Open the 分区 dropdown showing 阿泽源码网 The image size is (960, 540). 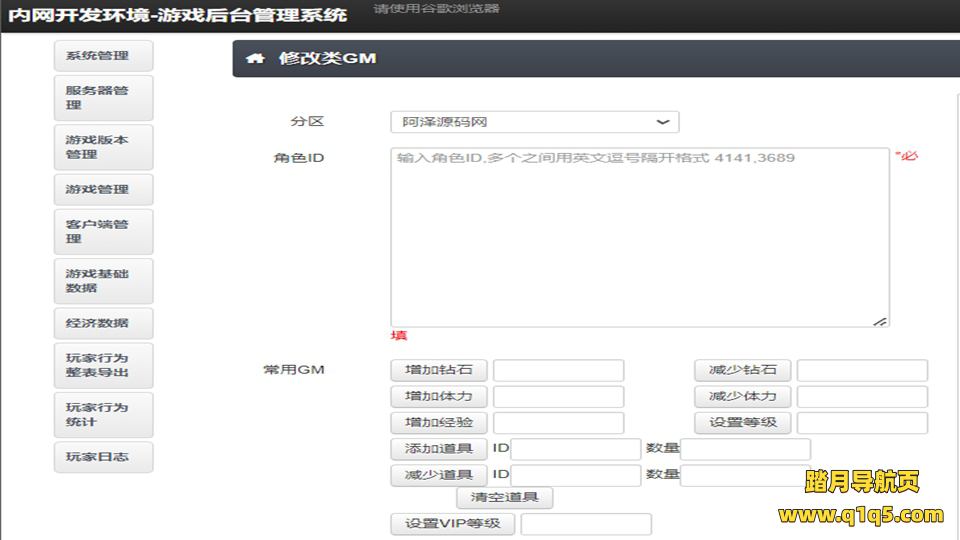(x=534, y=122)
